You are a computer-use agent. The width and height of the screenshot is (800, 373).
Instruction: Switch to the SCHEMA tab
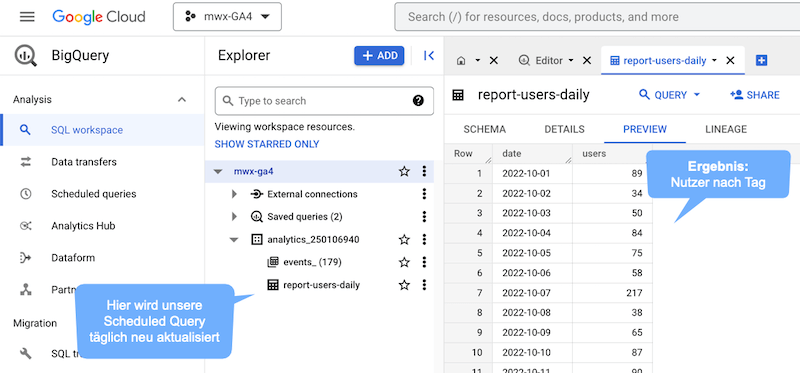(484, 130)
